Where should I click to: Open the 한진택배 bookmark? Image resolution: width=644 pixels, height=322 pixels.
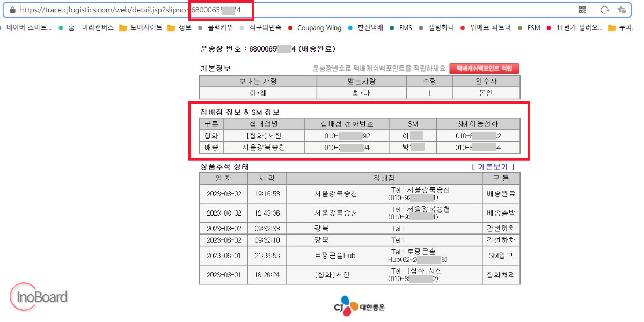click(x=365, y=27)
